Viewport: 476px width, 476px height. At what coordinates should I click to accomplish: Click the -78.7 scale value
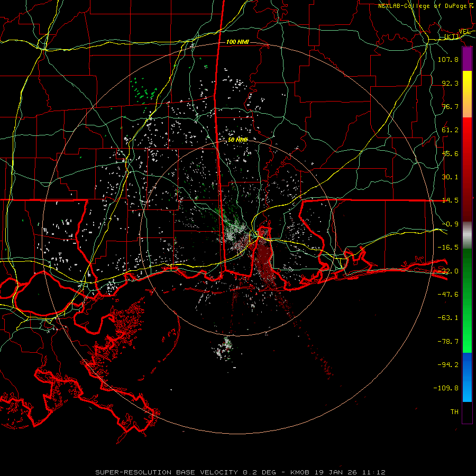[x=448, y=342]
